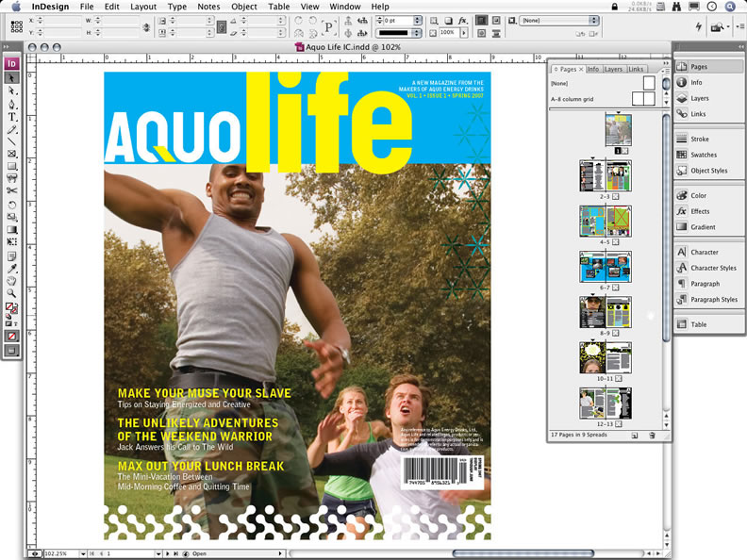Select the Rectangle tool
This screenshot has width=747, height=560.
pyautogui.click(x=12, y=166)
